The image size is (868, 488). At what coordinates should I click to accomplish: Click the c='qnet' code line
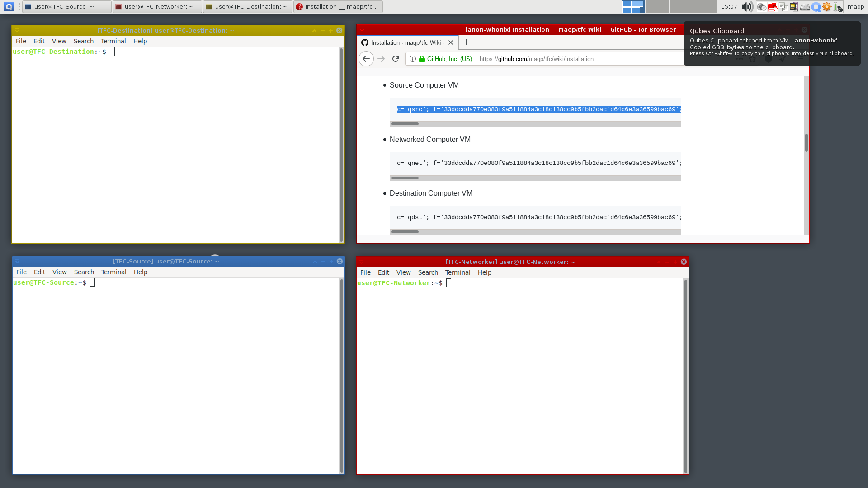[539, 163]
